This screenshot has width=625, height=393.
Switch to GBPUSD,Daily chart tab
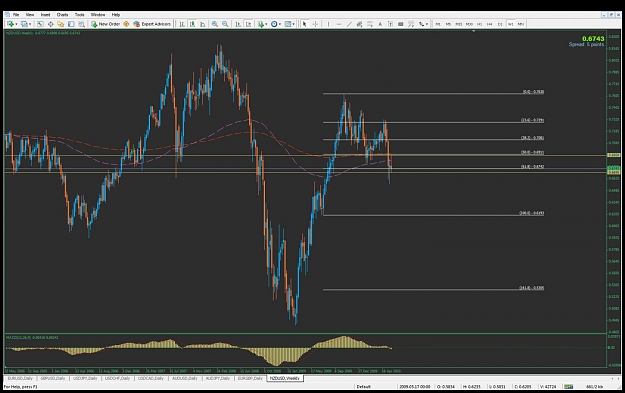pyautogui.click(x=53, y=378)
